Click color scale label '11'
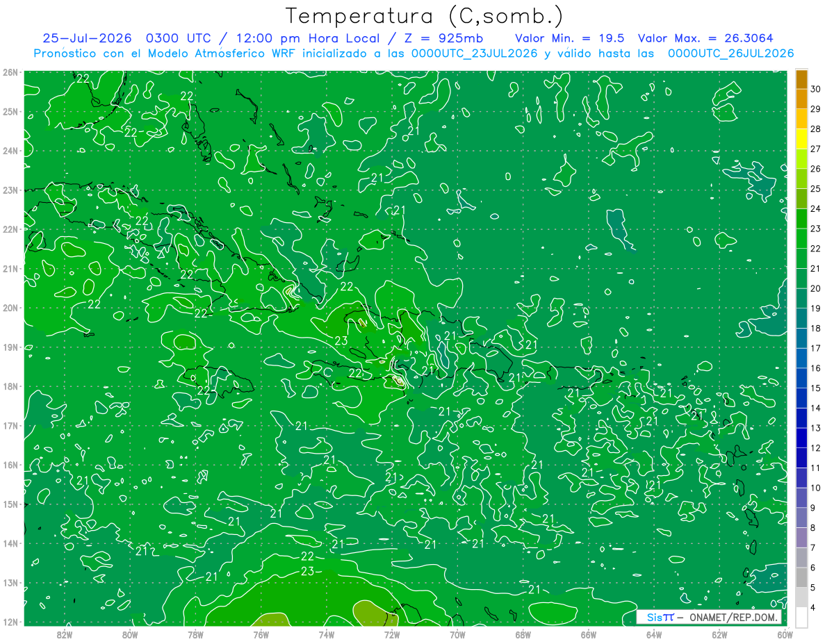 point(815,468)
